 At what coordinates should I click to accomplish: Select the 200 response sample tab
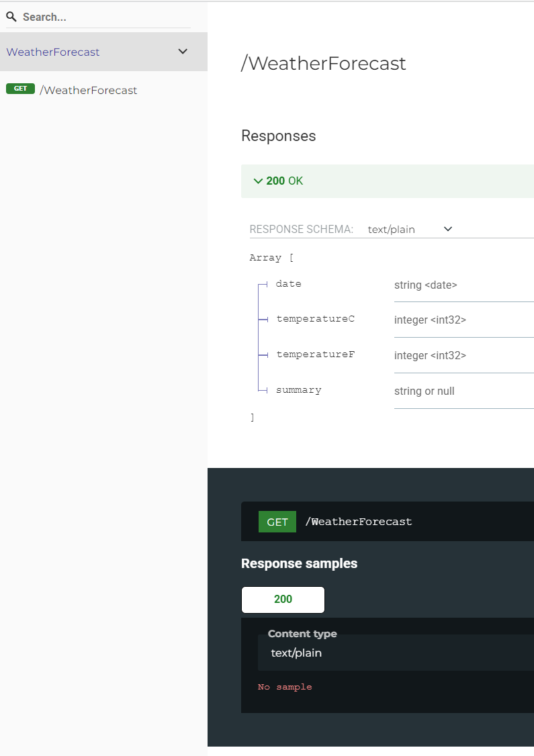pos(283,600)
